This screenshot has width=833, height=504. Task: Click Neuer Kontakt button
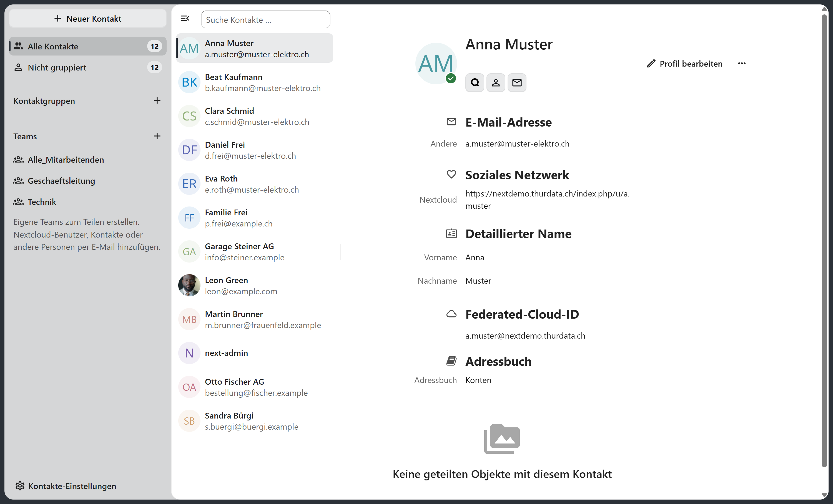tap(87, 19)
